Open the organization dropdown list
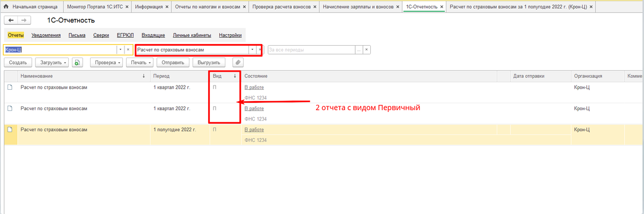The image size is (644, 214). 121,49
